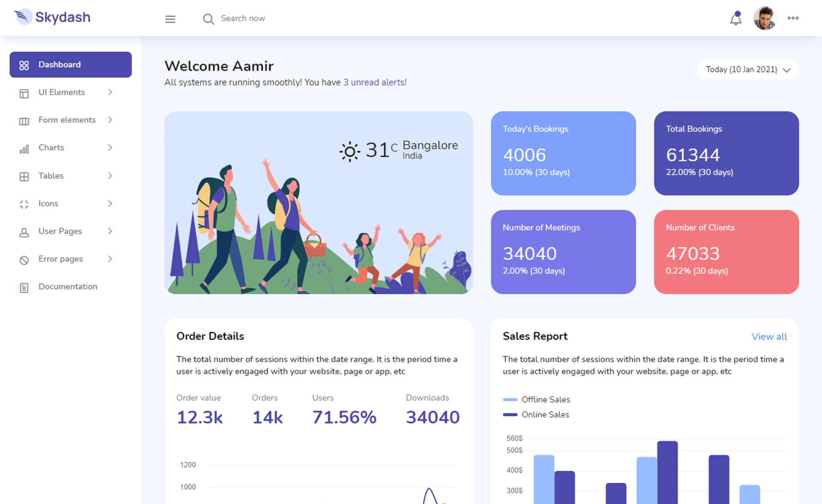Expand the Icons submenu chevron
The height and width of the screenshot is (504, 822).
pyautogui.click(x=110, y=203)
